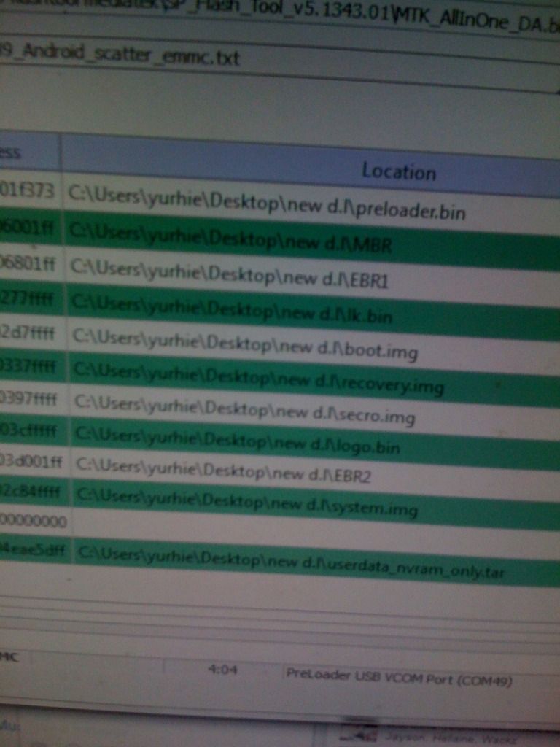Click the 03d001ff end address cell
This screenshot has width=560, height=747.
click(x=34, y=461)
